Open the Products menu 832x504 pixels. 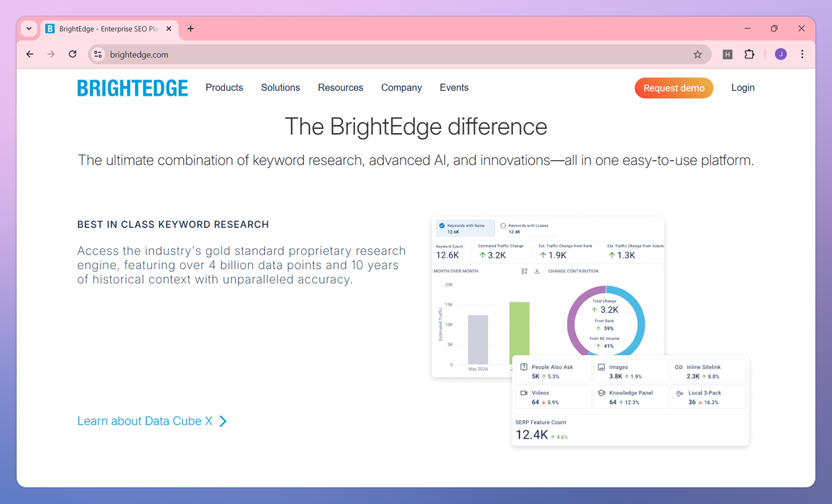tap(224, 87)
